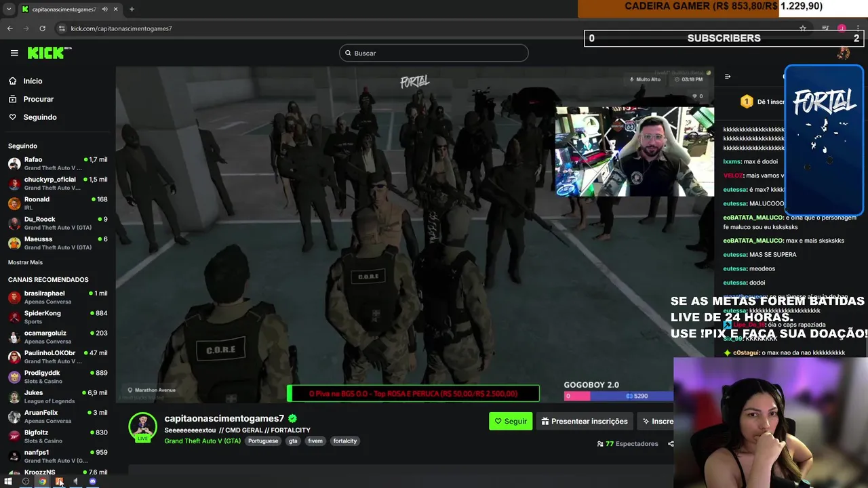This screenshot has height=488, width=868.
Task: Open the tab search dropdown arrow
Action: [9, 9]
